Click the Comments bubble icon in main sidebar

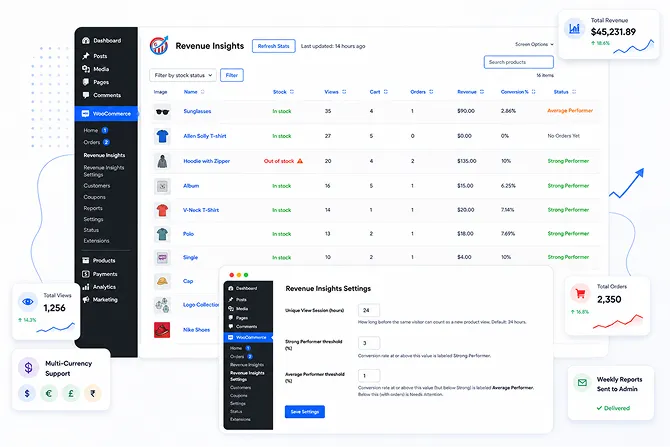pos(86,95)
